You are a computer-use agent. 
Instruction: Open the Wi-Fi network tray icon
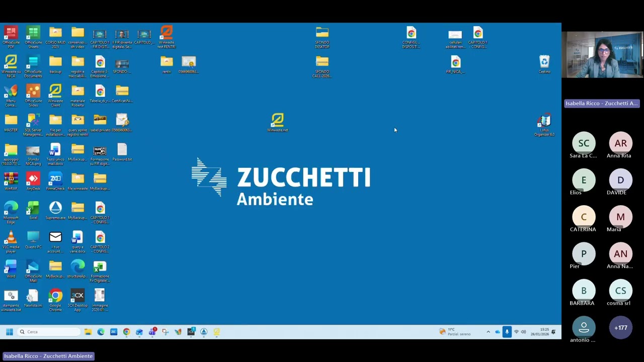516,332
